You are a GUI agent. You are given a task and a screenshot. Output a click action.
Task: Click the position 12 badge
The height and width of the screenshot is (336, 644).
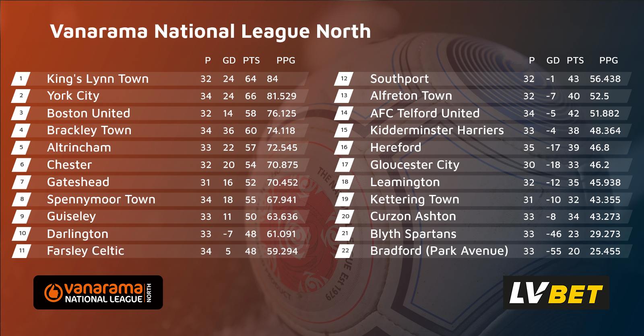pyautogui.click(x=344, y=79)
